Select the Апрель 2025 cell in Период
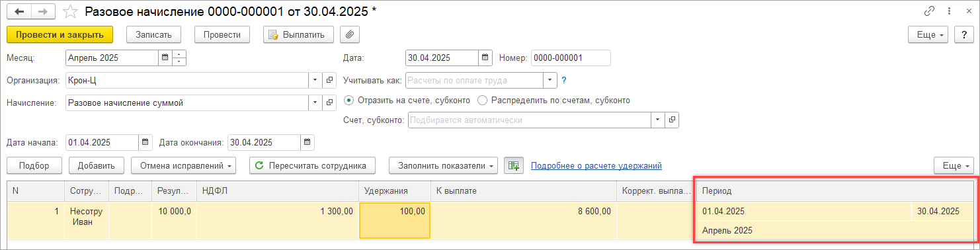The height and width of the screenshot is (250, 980). 835,230
